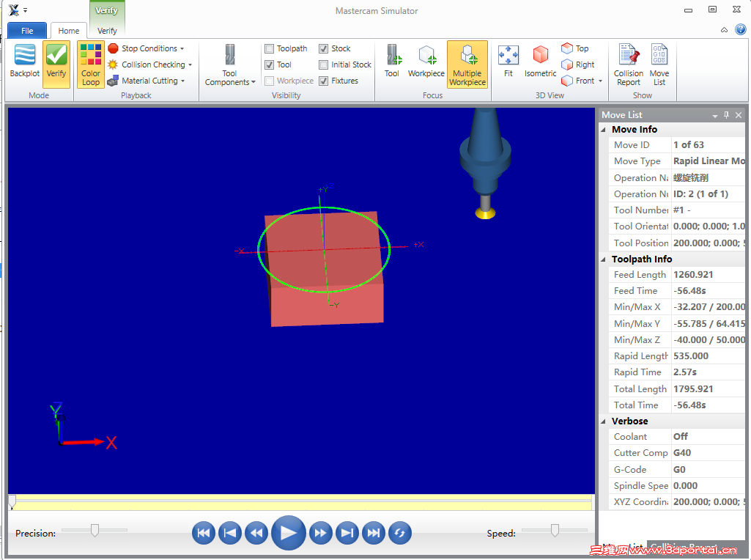Viewport: 751px width, 560px height.
Task: Open Front view dropdown arrow
Action: click(x=600, y=81)
